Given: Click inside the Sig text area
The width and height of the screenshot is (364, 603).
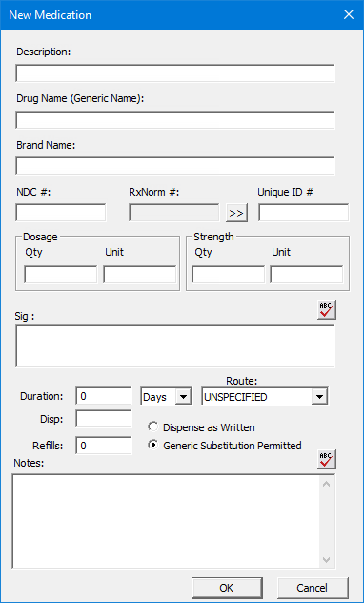Looking at the screenshot, I should (175, 346).
